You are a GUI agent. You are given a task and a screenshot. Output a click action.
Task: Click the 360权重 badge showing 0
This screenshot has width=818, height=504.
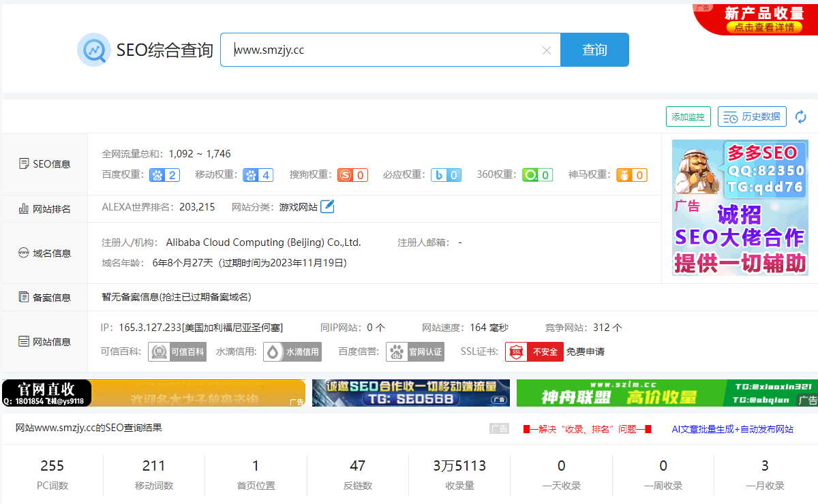[x=538, y=175]
